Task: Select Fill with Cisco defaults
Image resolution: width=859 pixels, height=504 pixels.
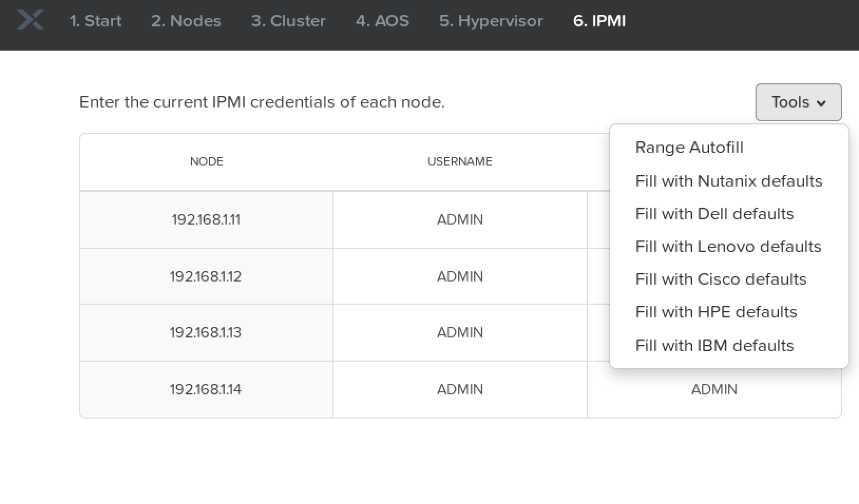Action: click(x=721, y=279)
